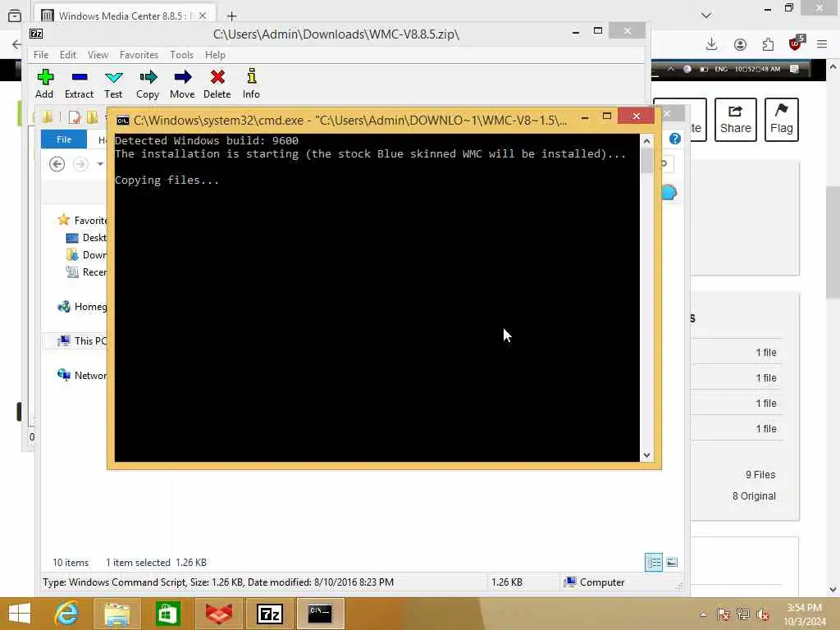840x630 pixels.
Task: Click the Share button on webpage
Action: pos(736,120)
